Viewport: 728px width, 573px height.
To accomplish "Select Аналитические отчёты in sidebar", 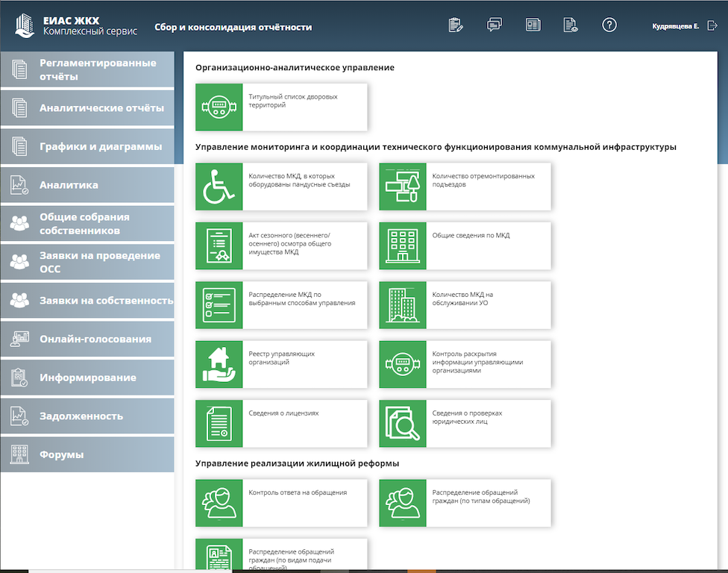I will [x=87, y=108].
